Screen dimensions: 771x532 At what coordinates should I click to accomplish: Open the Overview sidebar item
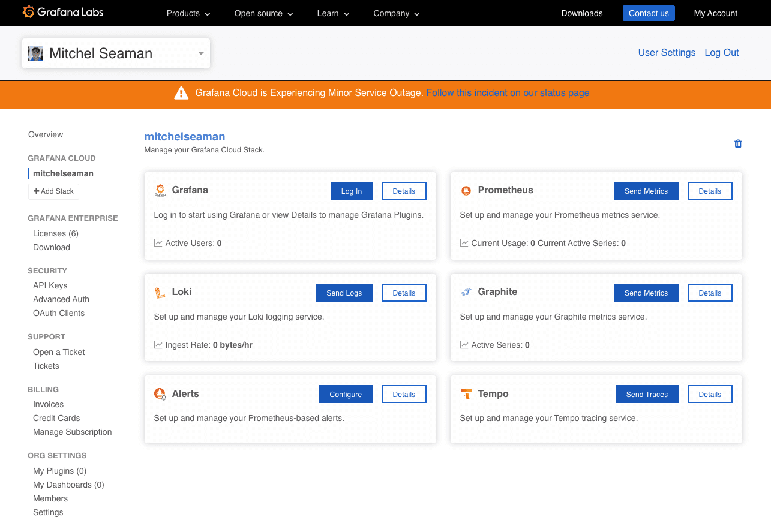coord(46,134)
